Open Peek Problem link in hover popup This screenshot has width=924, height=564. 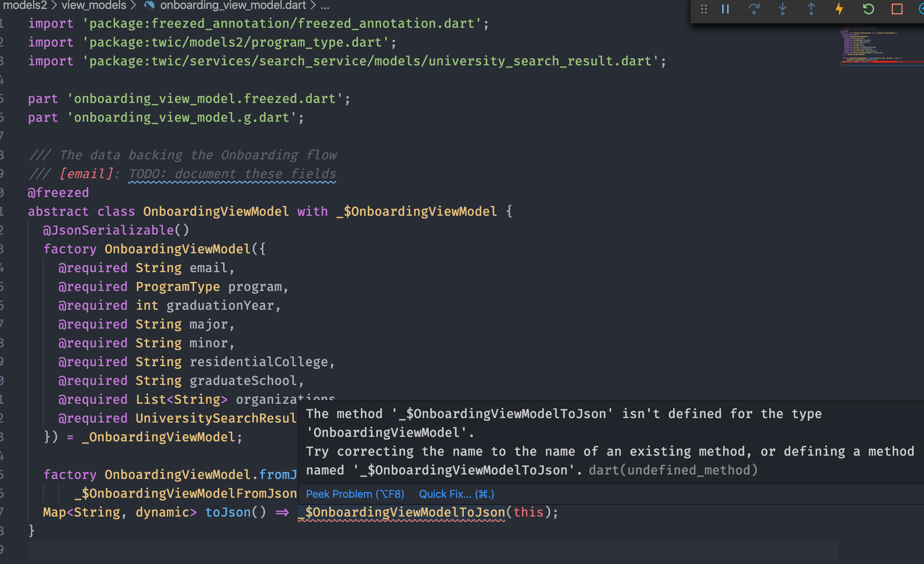355,494
